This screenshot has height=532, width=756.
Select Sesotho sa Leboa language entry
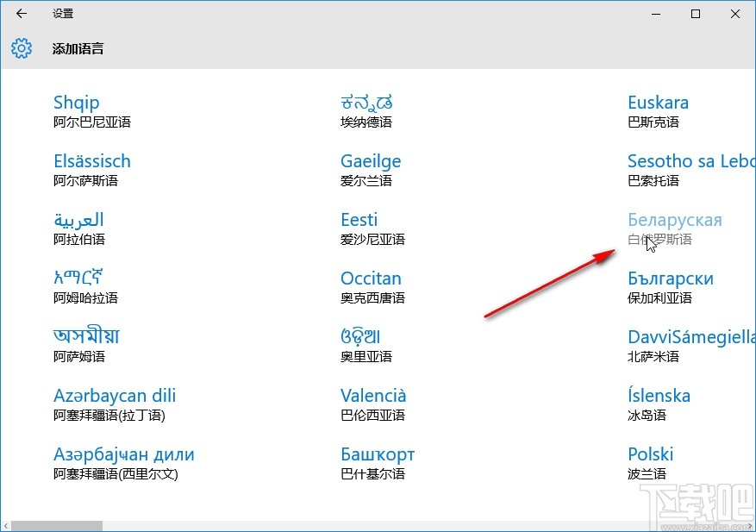(x=690, y=160)
